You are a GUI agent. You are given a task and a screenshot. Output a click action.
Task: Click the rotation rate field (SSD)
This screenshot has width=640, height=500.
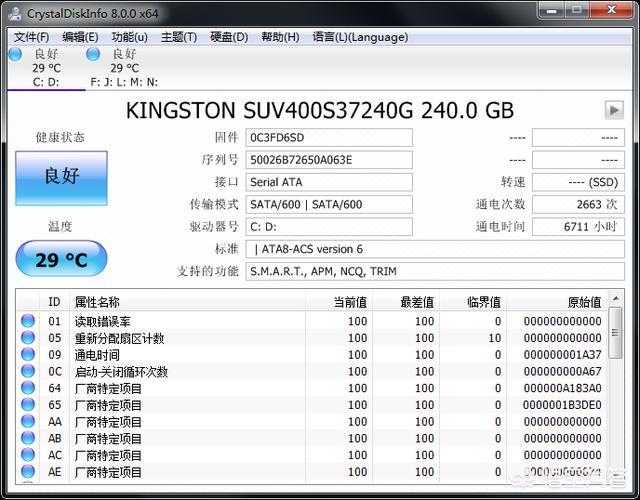pyautogui.click(x=578, y=182)
